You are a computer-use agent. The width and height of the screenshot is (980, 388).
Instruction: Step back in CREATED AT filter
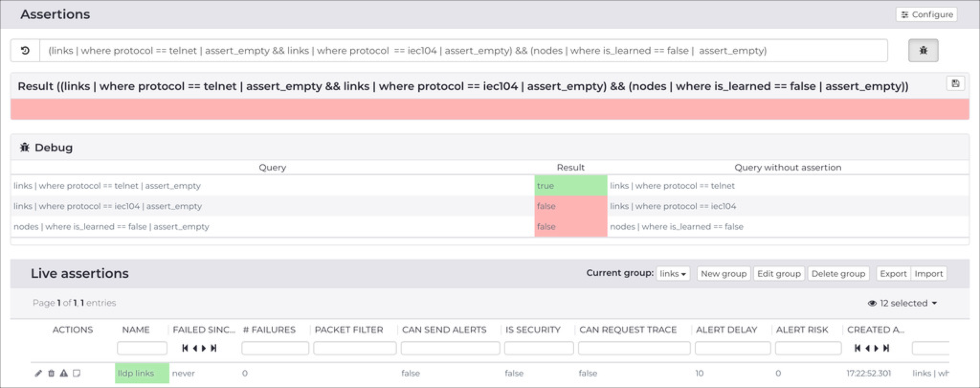(868, 348)
